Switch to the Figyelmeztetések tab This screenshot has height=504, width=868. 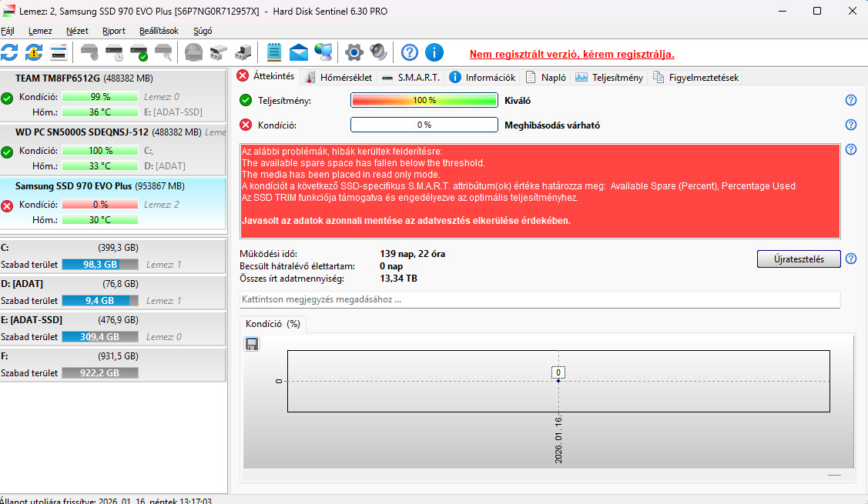tap(695, 78)
